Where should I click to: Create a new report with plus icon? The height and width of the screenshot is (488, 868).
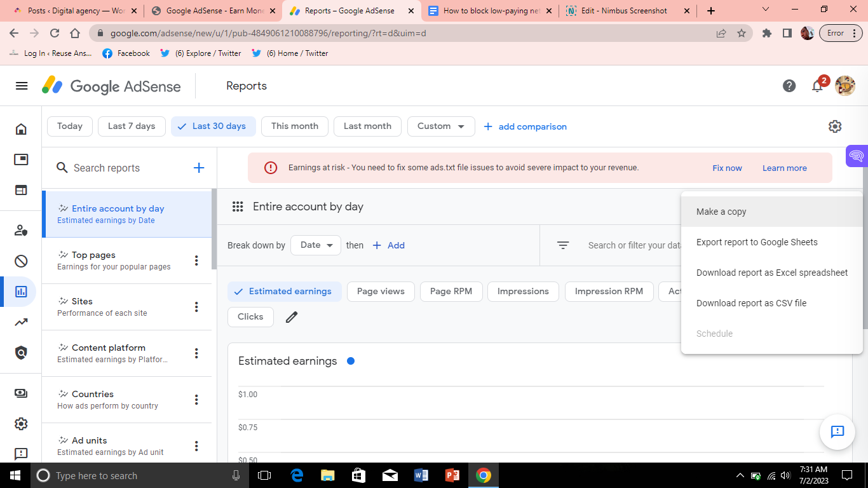click(x=199, y=168)
